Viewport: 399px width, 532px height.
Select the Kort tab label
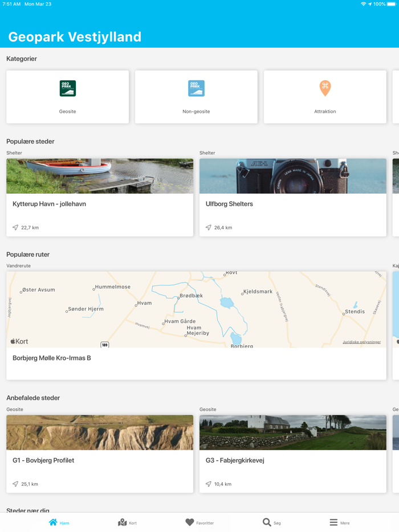coord(133,523)
